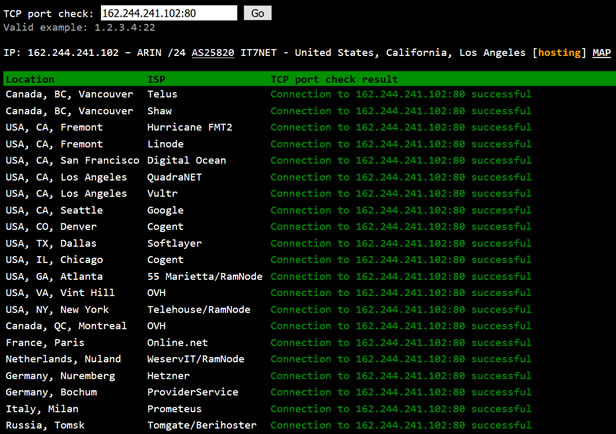Click the ISP column header
The width and height of the screenshot is (616, 434).
pyautogui.click(x=156, y=79)
